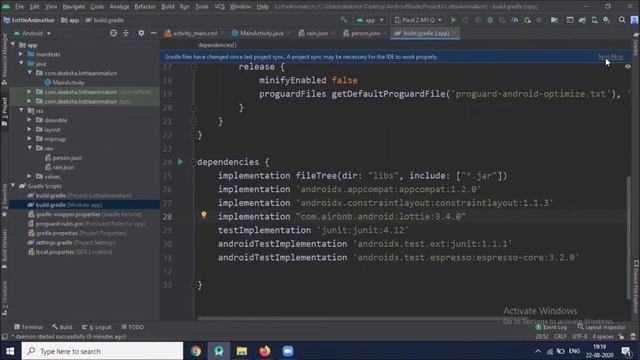Click the yellow lightbulb on line 28

[204, 215]
